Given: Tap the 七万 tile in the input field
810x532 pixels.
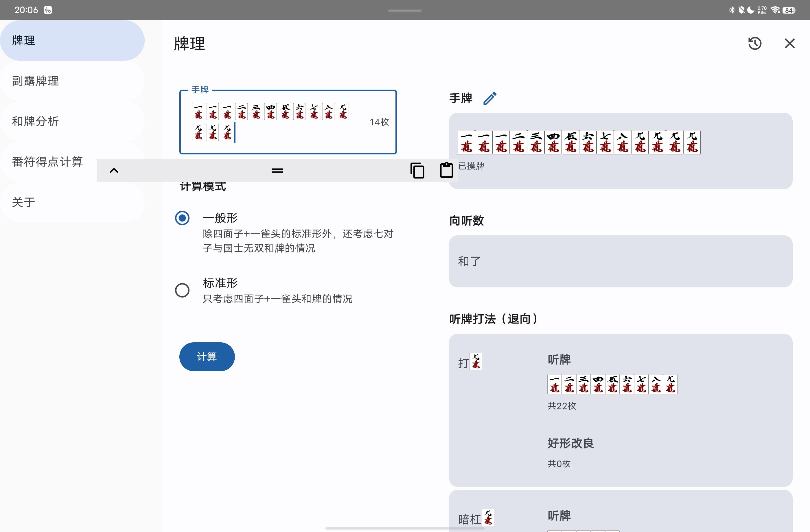Looking at the screenshot, I should 314,112.
